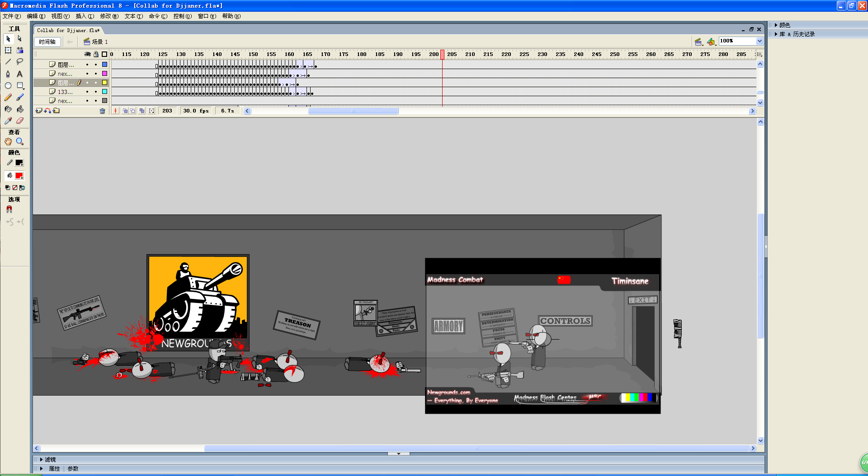Open the modify onion markers menu
This screenshot has height=476, width=868.
(x=151, y=111)
